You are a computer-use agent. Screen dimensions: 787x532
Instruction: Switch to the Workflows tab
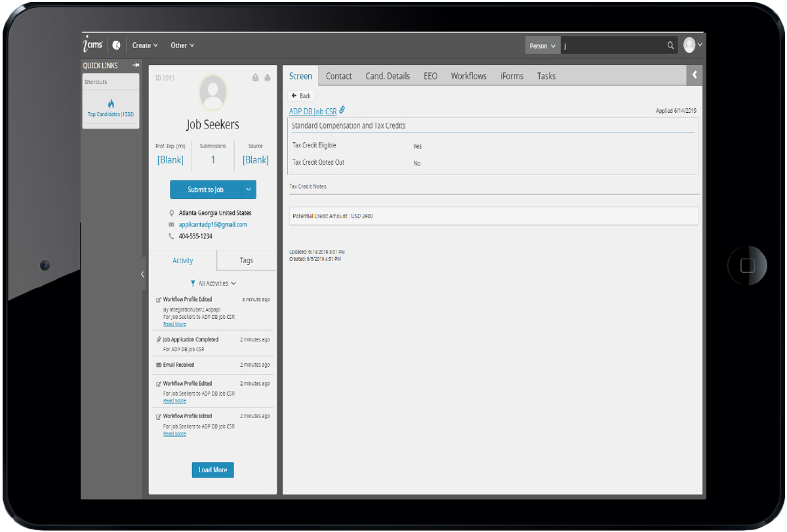coord(468,76)
